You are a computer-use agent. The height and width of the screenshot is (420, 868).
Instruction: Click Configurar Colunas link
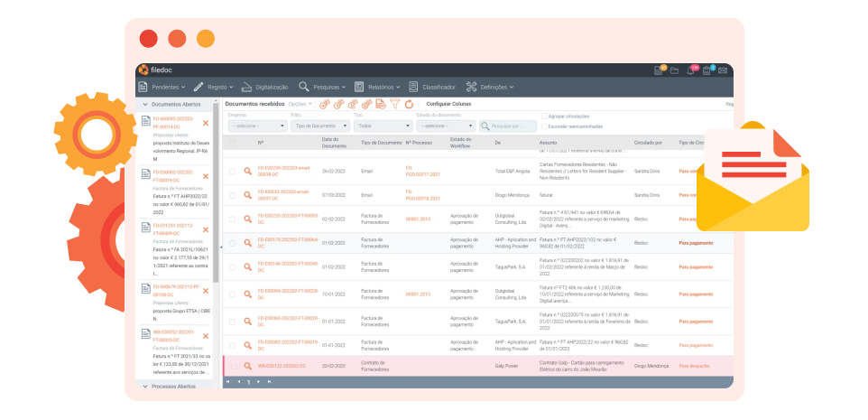[448, 104]
